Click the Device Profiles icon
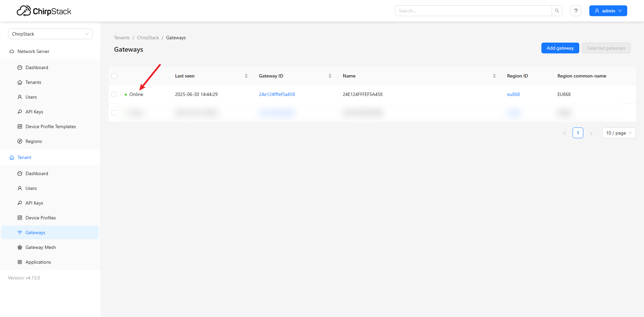This screenshot has height=317, width=644. 20,218
